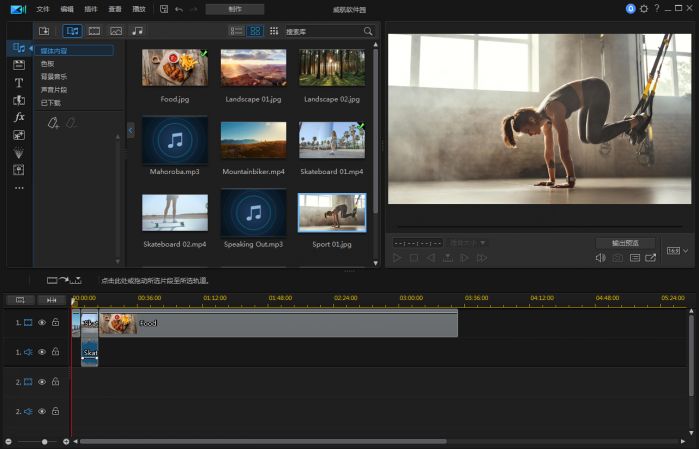
Task: Hide video track 1 with eye icon
Action: tap(42, 323)
